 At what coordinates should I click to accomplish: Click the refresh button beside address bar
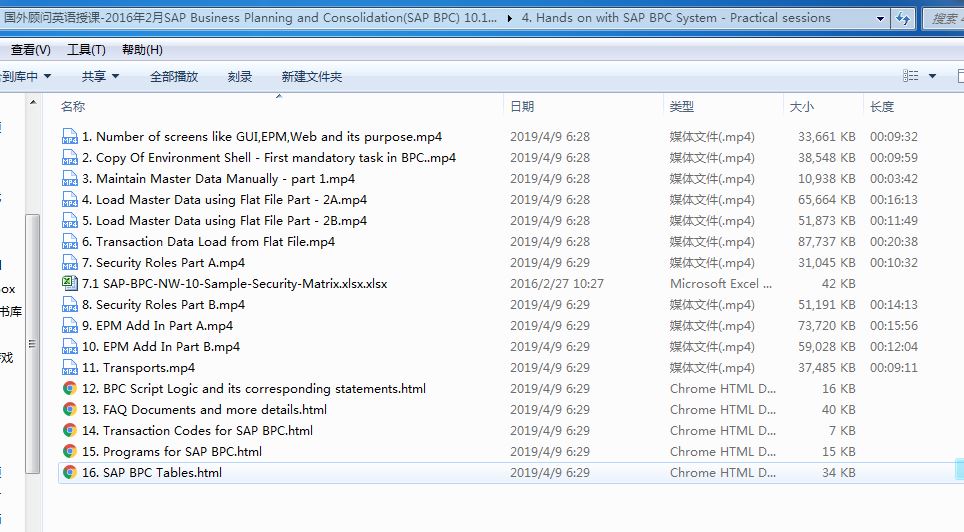[x=903, y=18]
